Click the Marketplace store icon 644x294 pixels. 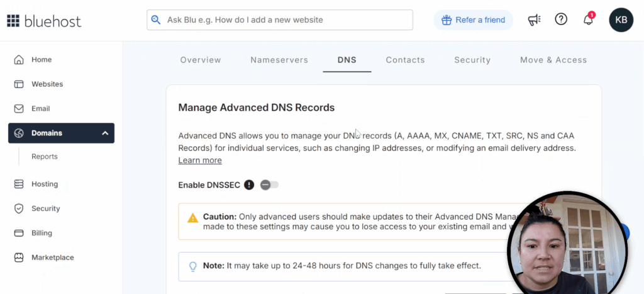click(19, 257)
